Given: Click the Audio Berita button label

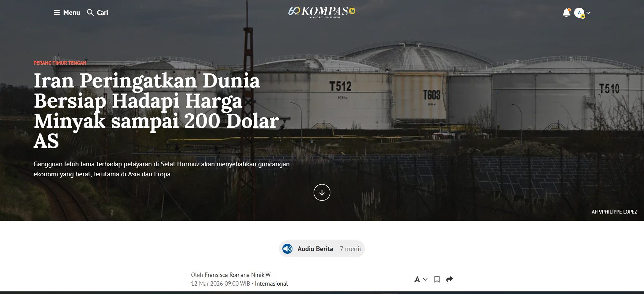Looking at the screenshot, I should 315,249.
